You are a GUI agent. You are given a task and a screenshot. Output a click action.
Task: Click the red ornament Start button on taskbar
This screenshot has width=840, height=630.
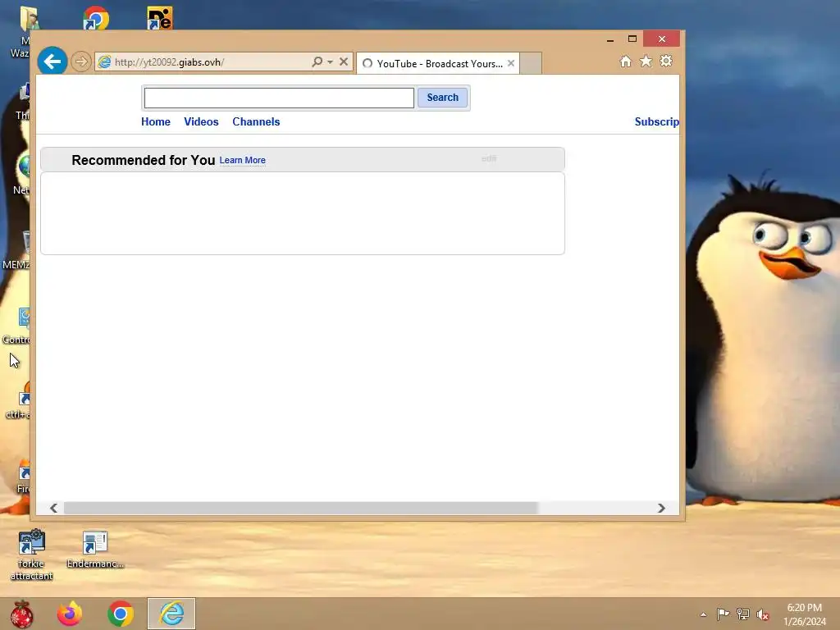click(22, 614)
